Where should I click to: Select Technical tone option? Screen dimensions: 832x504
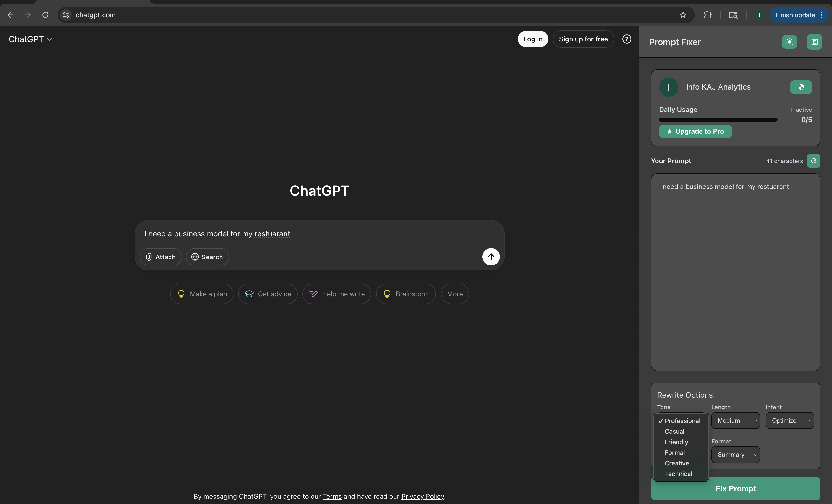point(681,474)
